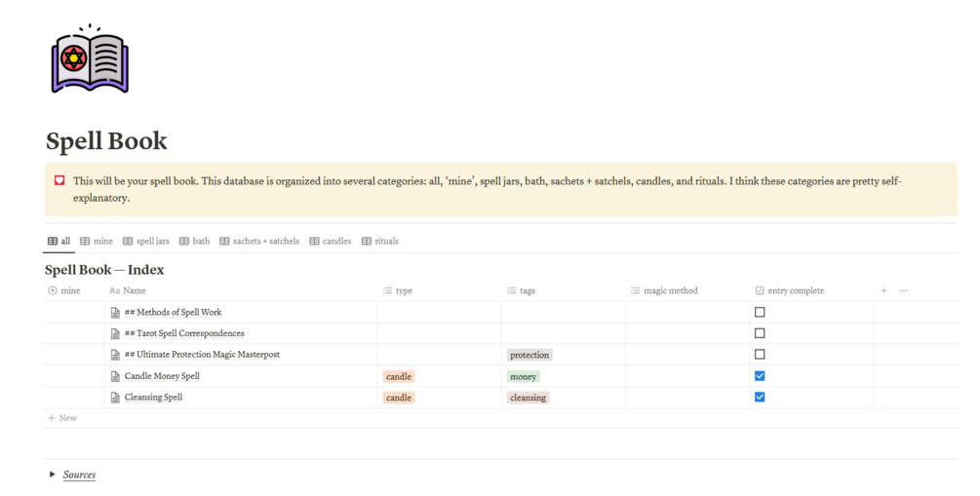This screenshot has height=496, width=980.
Task: Open the Cleansing Spell entry
Action: (153, 398)
